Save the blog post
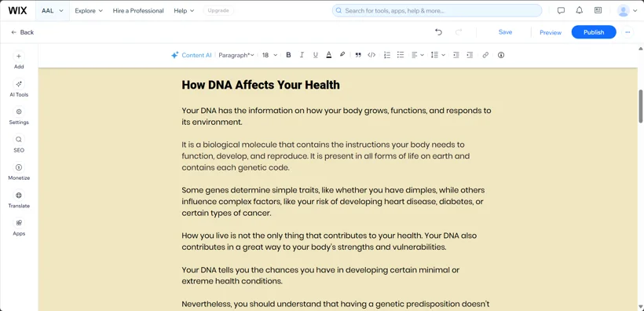The width and height of the screenshot is (644, 311). tap(505, 32)
